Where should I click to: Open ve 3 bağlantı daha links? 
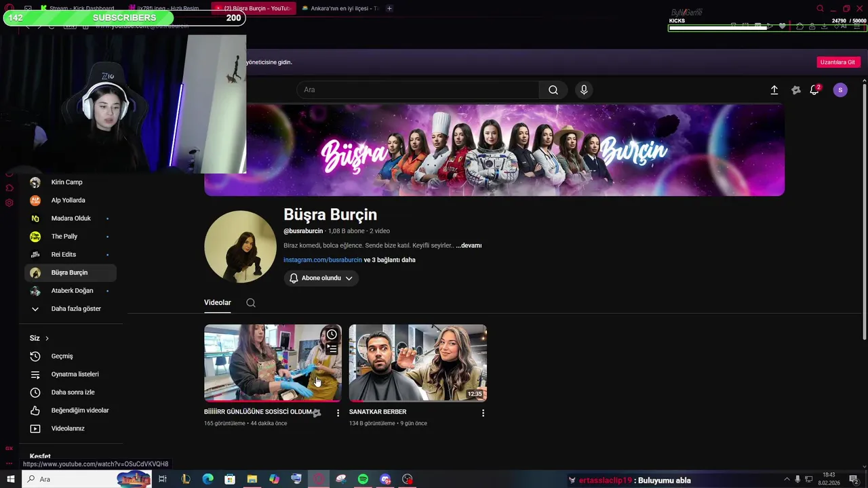[390, 260]
